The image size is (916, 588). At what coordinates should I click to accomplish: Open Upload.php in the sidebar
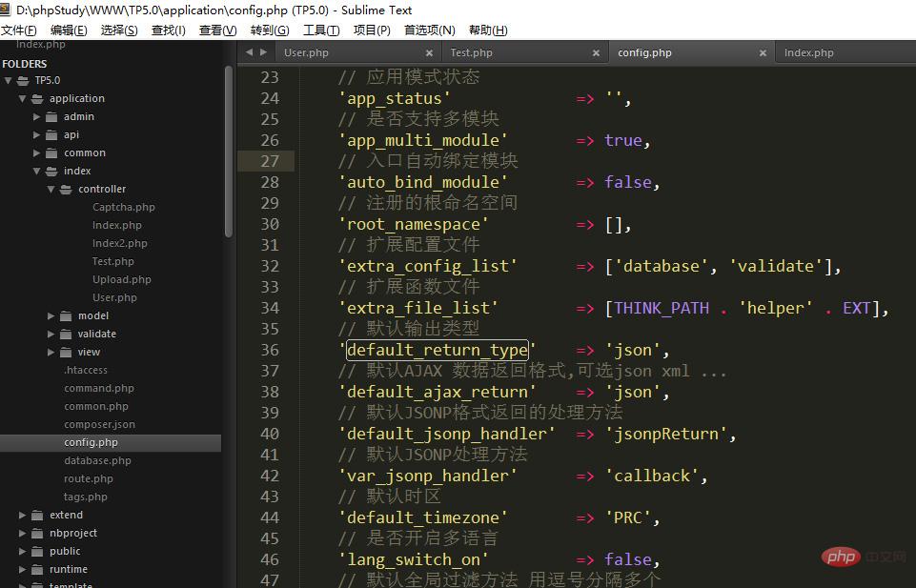coord(121,279)
